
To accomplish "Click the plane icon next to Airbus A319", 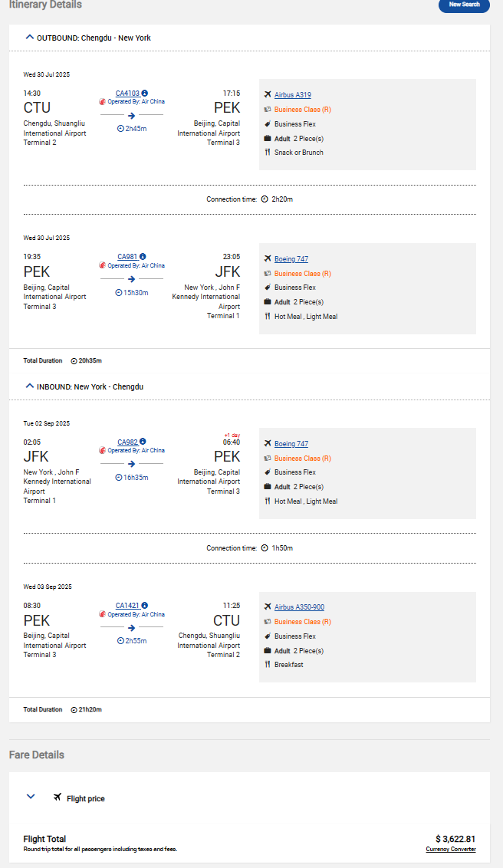I will pyautogui.click(x=268, y=95).
